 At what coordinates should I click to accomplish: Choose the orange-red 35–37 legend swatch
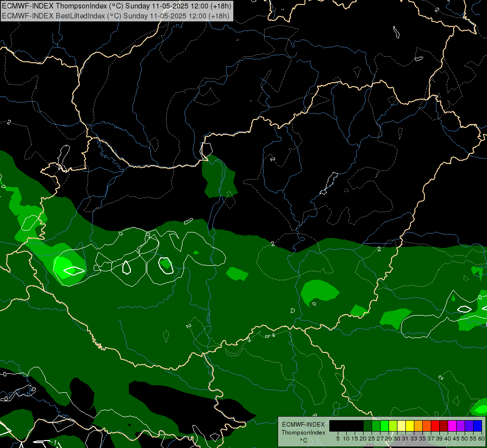coord(427,426)
